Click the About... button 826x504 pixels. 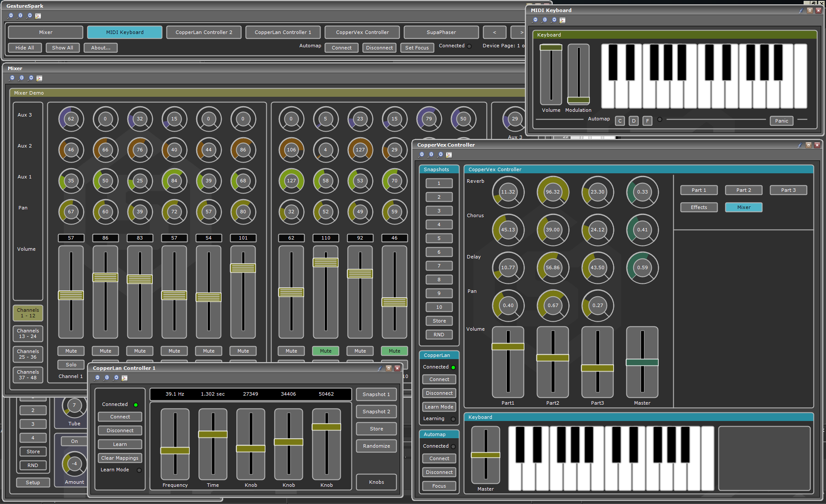pyautogui.click(x=101, y=48)
